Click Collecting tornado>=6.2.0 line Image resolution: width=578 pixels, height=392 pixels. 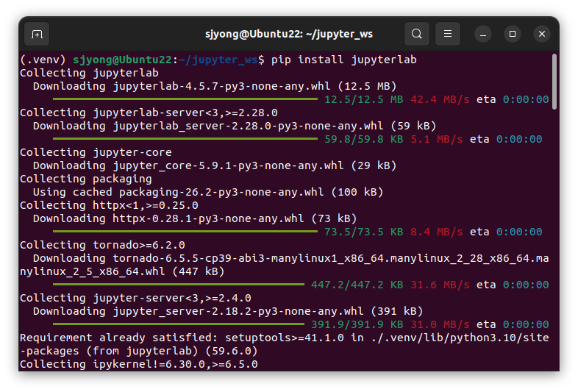pyautogui.click(x=102, y=245)
